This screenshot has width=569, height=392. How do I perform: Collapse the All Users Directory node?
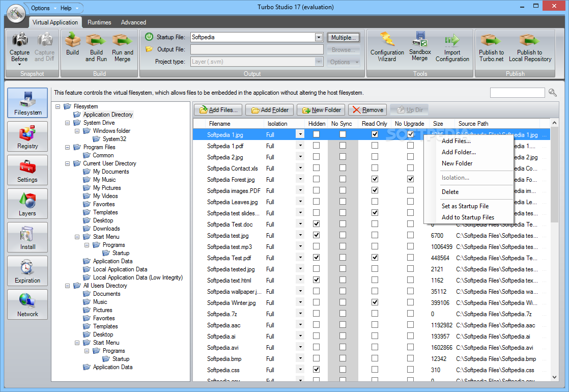click(x=67, y=286)
